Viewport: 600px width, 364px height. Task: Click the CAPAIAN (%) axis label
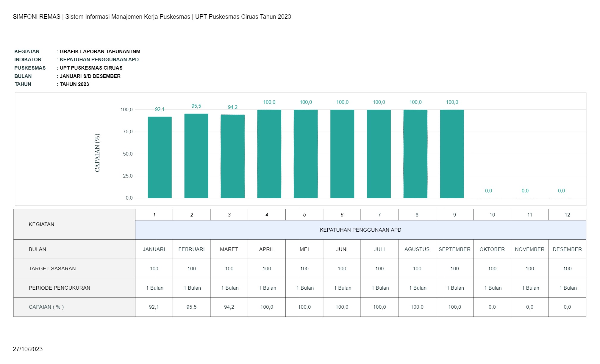(97, 153)
